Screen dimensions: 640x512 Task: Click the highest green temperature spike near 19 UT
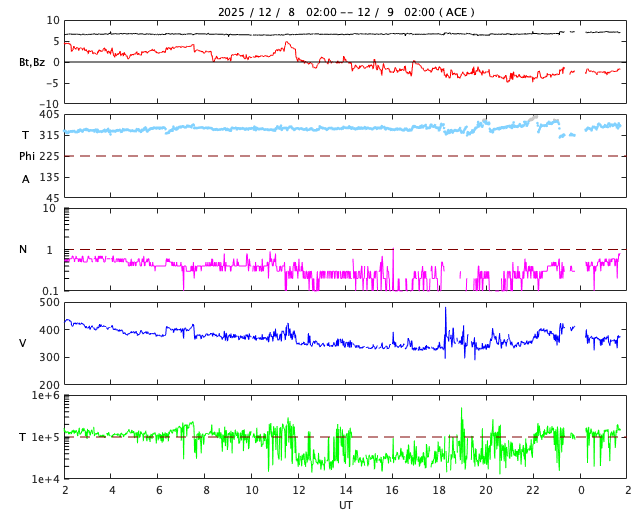pyautogui.click(x=462, y=412)
